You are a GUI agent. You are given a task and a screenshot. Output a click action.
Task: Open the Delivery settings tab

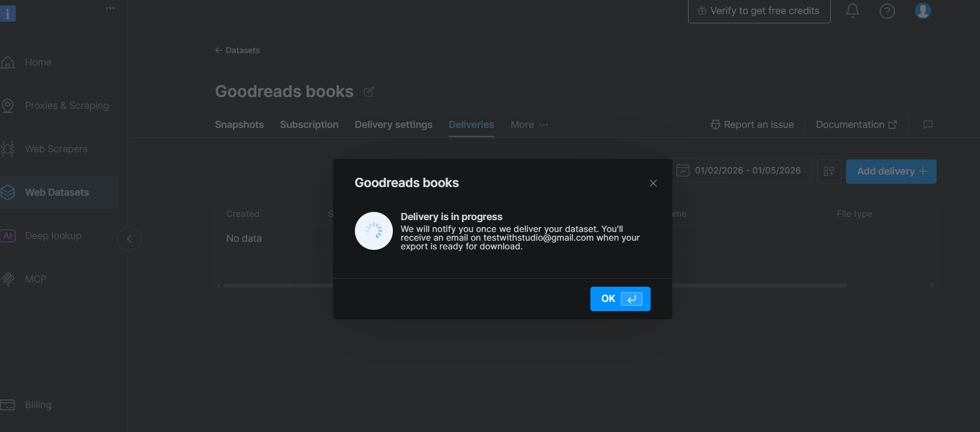point(393,125)
